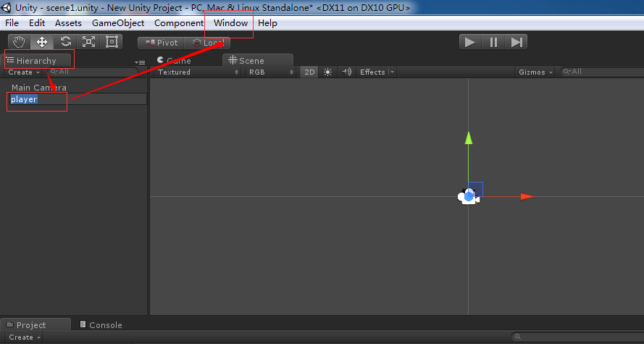Click the camera icon in scene view
The width and height of the screenshot is (644, 344).
468,197
